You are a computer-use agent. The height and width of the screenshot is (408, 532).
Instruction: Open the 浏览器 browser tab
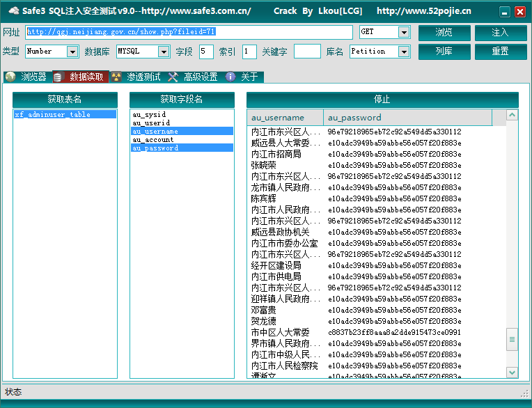27,77
